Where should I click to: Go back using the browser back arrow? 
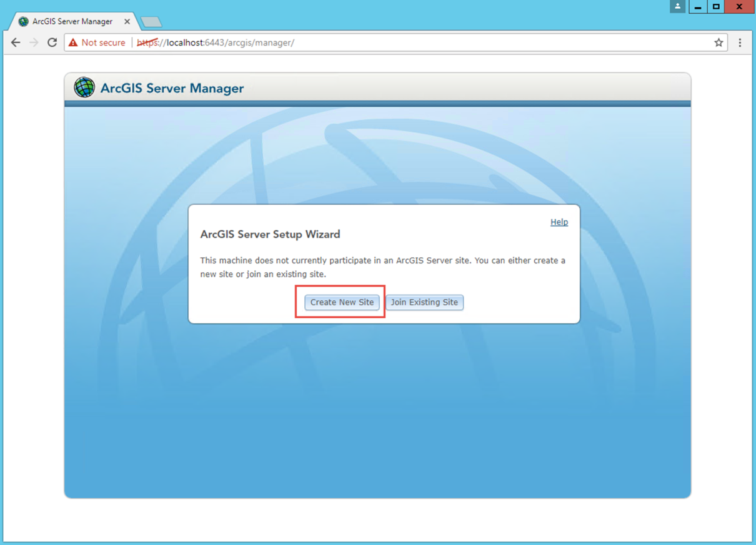tap(16, 42)
